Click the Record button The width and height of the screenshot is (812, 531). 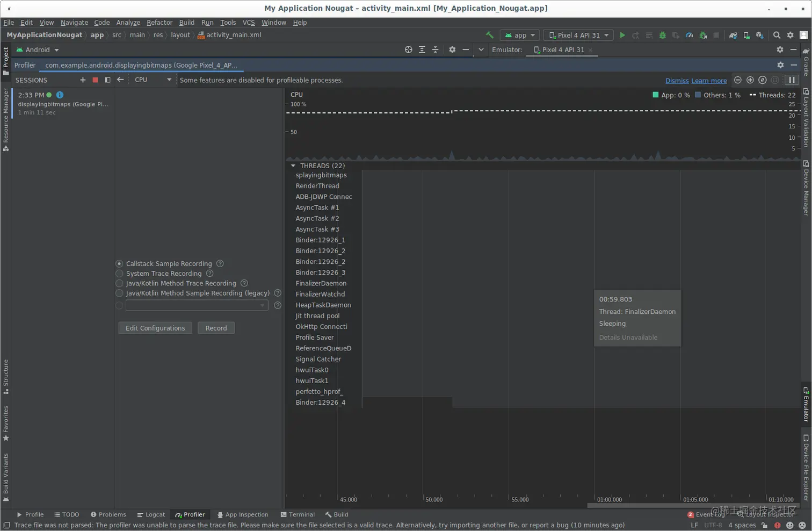[x=216, y=328]
